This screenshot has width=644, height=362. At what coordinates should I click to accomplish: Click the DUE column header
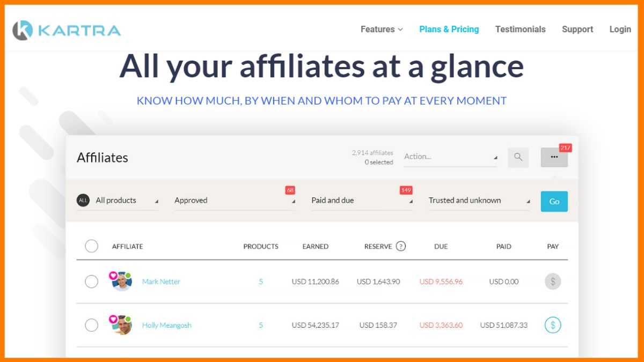click(x=441, y=247)
